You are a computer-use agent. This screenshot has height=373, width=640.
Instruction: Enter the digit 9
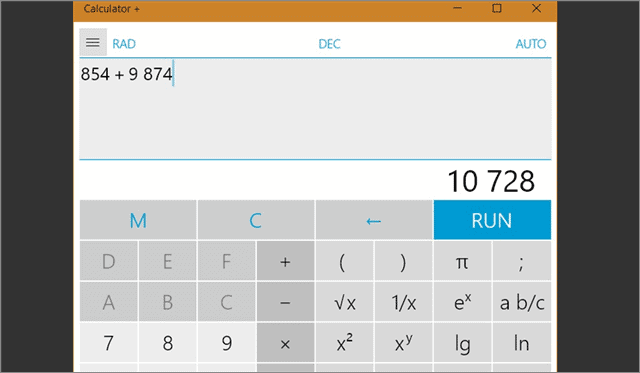tap(227, 343)
